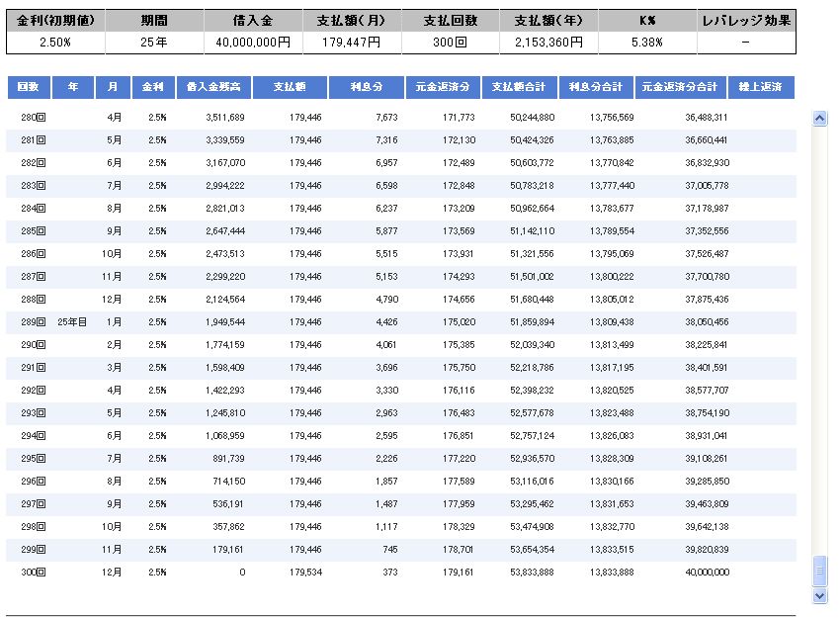Click the vertical scrollbar thumb
This screenshot has height=619, width=840.
818,572
